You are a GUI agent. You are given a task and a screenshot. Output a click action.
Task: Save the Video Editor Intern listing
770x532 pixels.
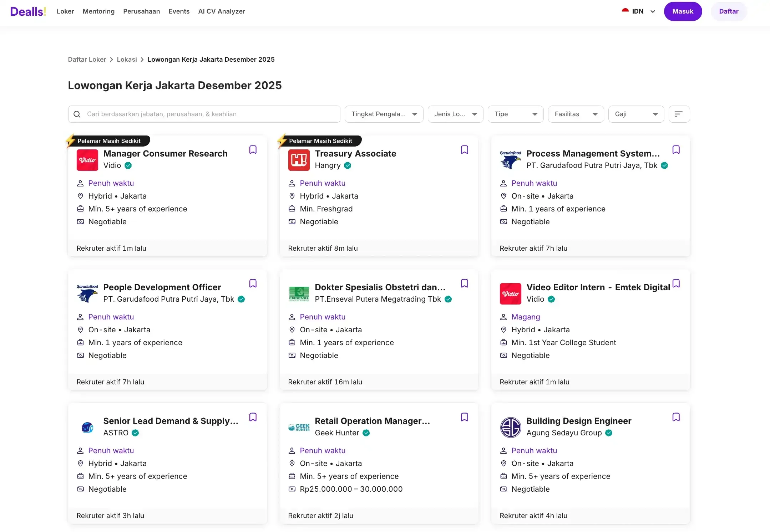tap(676, 283)
